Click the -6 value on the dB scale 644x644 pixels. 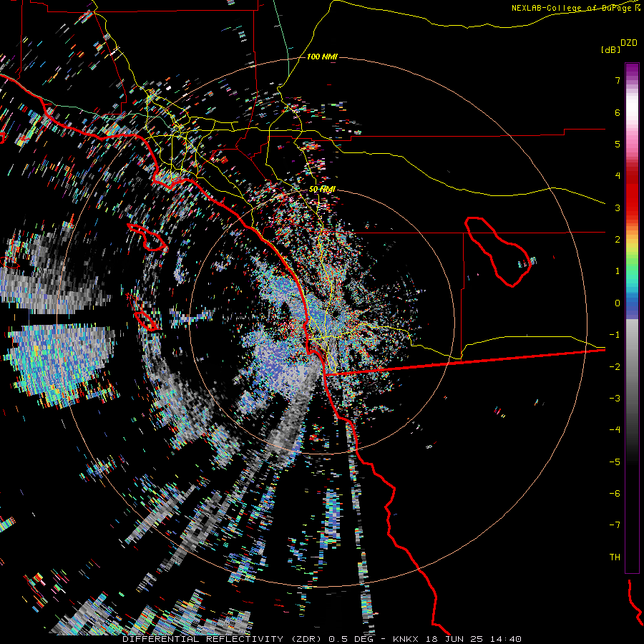point(615,494)
